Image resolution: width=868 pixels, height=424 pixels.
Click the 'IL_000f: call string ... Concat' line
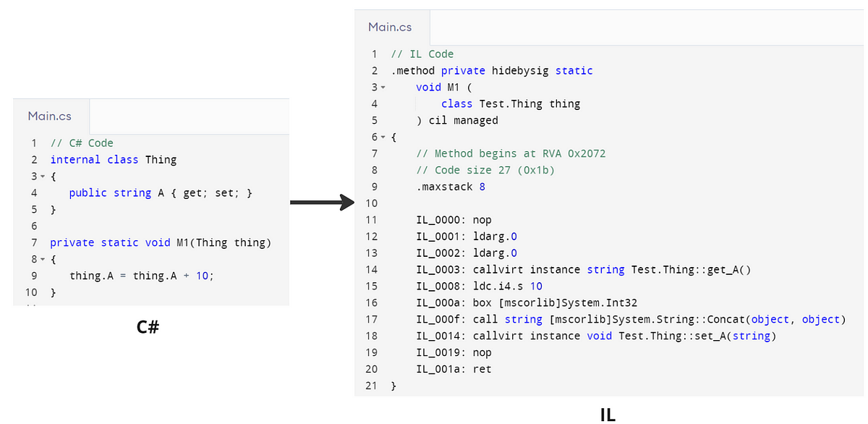631,320
